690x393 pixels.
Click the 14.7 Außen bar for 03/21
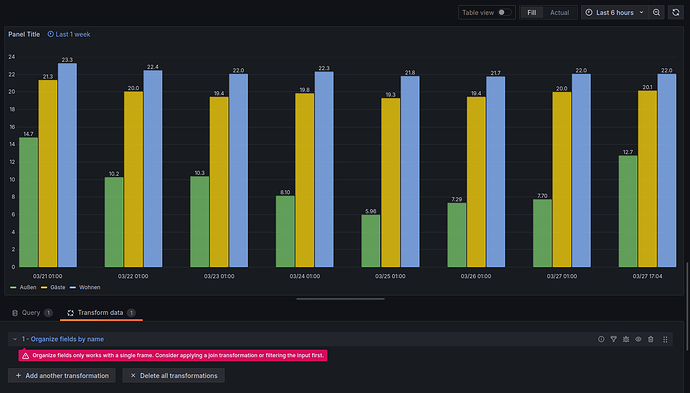[28, 202]
